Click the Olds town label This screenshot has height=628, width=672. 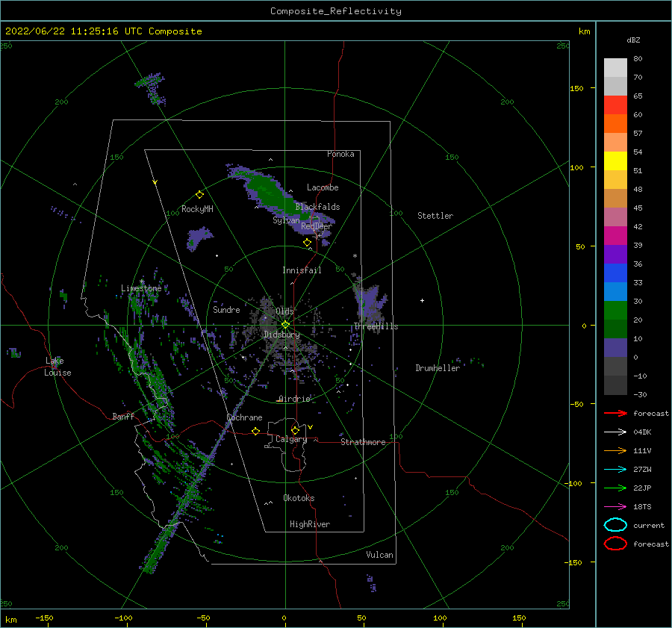284,311
